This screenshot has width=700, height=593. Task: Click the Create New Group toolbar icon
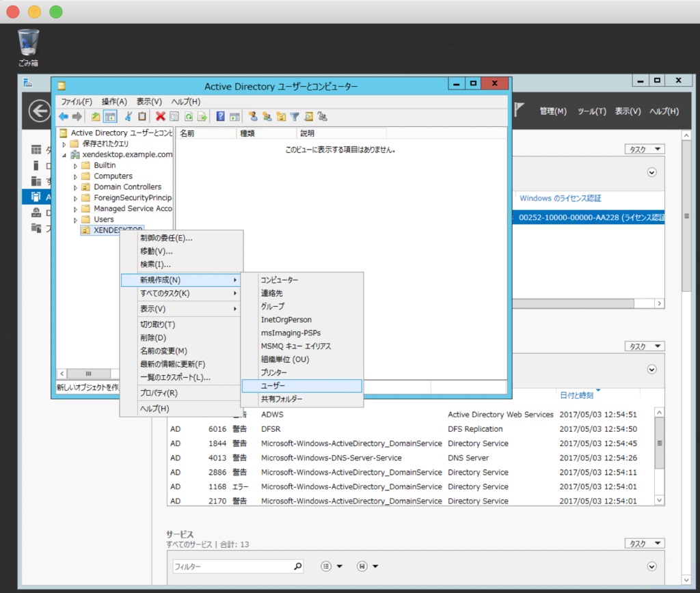(267, 117)
